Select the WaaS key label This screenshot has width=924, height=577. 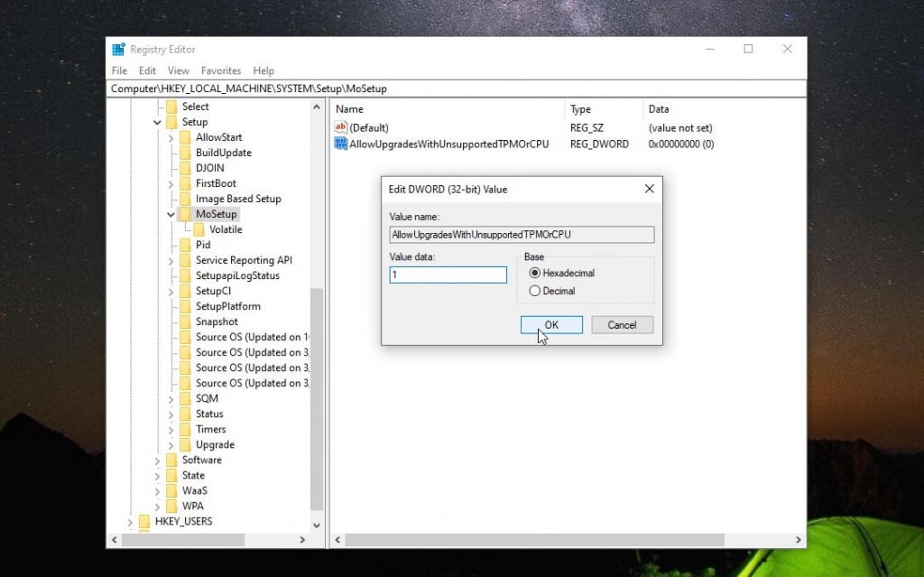click(x=195, y=490)
